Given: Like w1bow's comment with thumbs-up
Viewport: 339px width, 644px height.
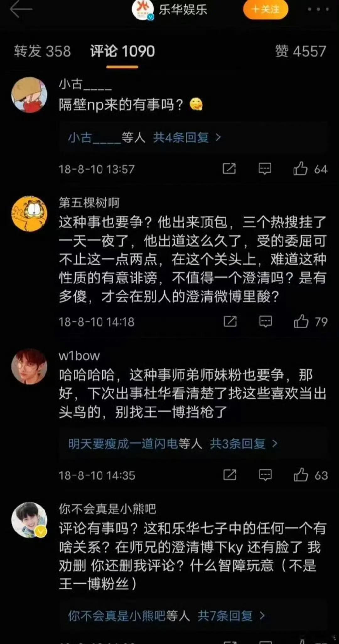Looking at the screenshot, I should pos(301,475).
